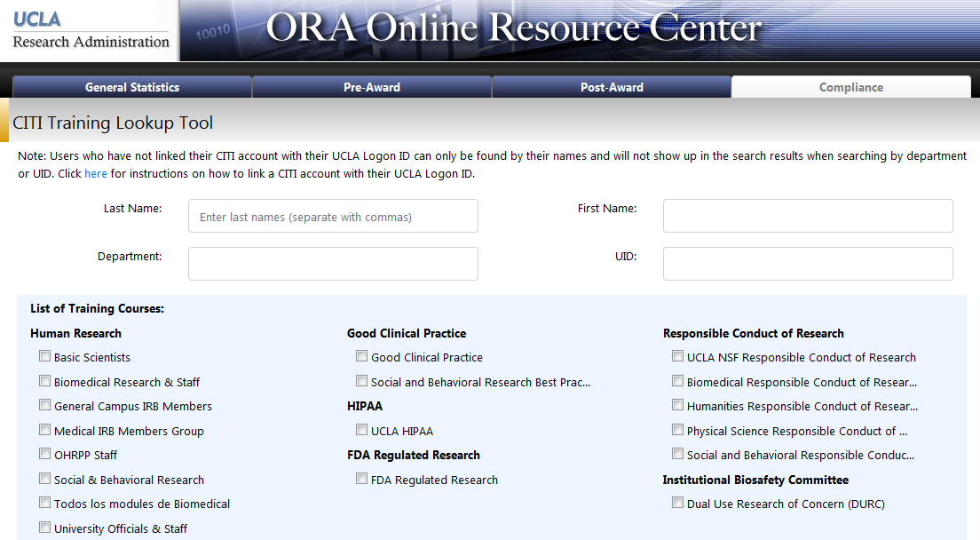Select Biomedical Responsible Conduct of Research checkbox

point(677,381)
